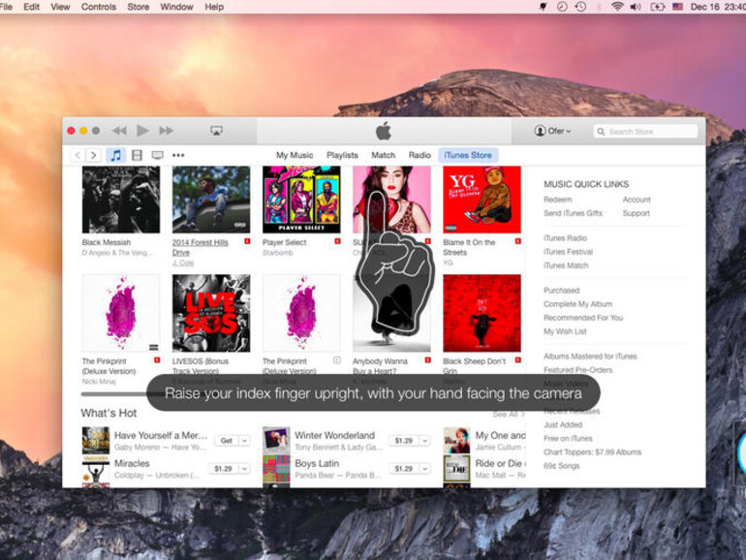Click the volume icon in menu bar
The width and height of the screenshot is (746, 560).
click(x=637, y=7)
